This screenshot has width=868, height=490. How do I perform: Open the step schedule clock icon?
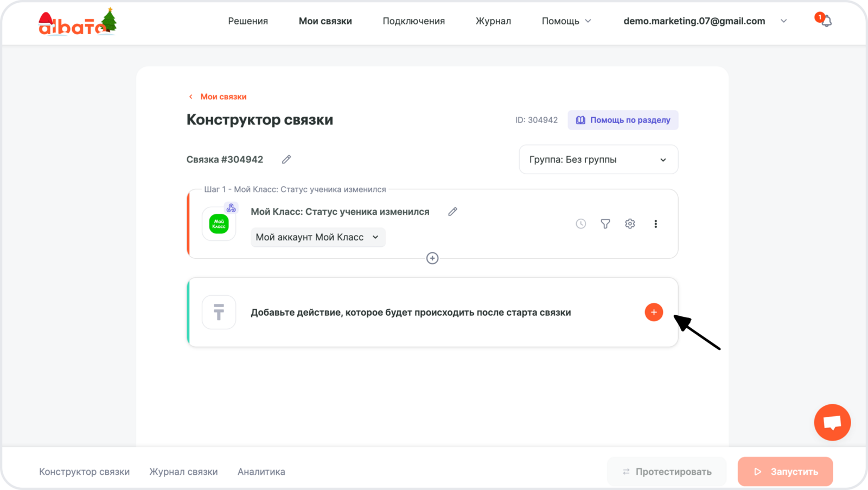[580, 224]
